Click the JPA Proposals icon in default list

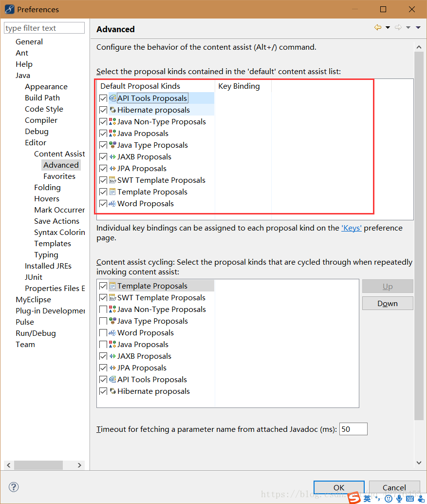(x=112, y=169)
